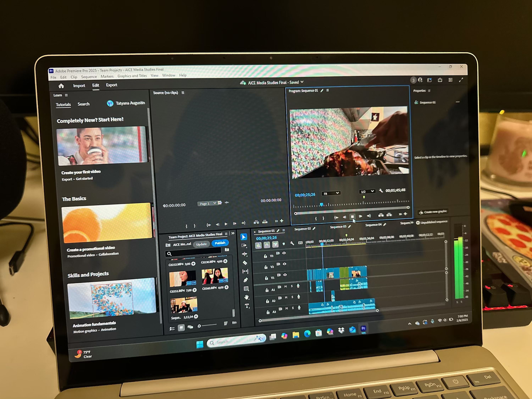Select the Type tool
The image size is (532, 399).
247,306
